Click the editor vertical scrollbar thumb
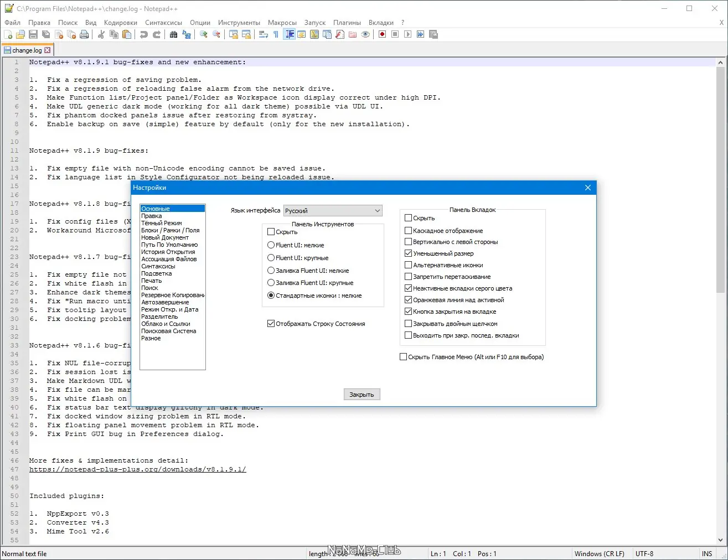728x560 pixels. pyautogui.click(x=720, y=180)
